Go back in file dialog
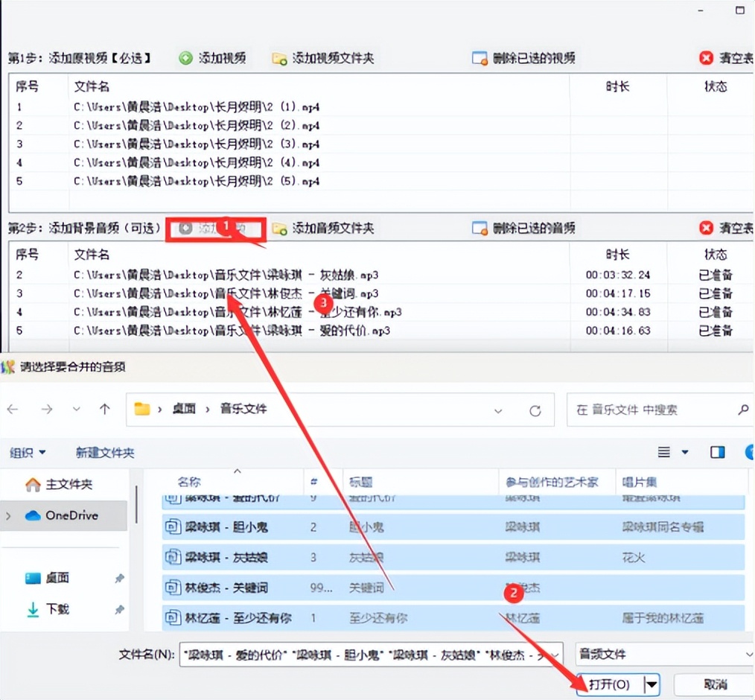 pos(13,410)
